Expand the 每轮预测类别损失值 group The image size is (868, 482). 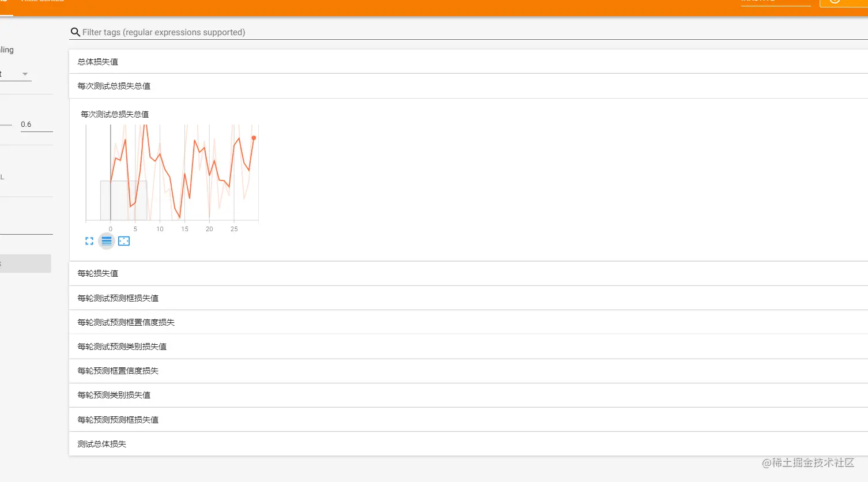(469, 395)
